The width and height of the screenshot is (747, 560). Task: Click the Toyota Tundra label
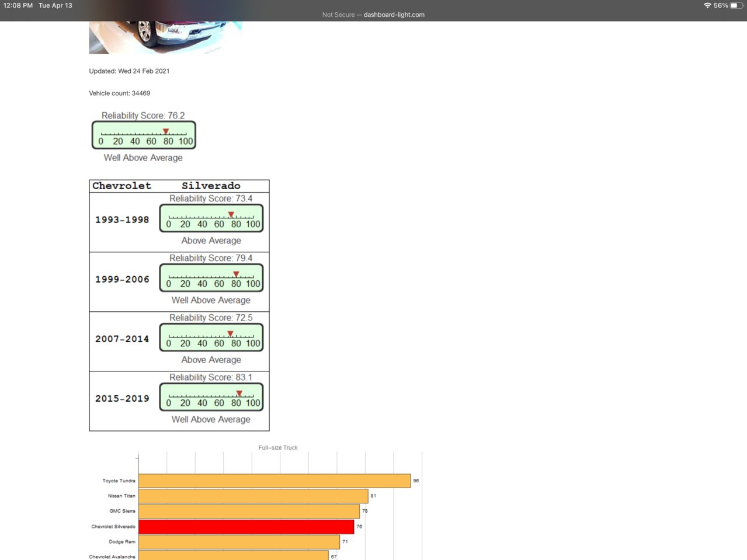pyautogui.click(x=119, y=481)
